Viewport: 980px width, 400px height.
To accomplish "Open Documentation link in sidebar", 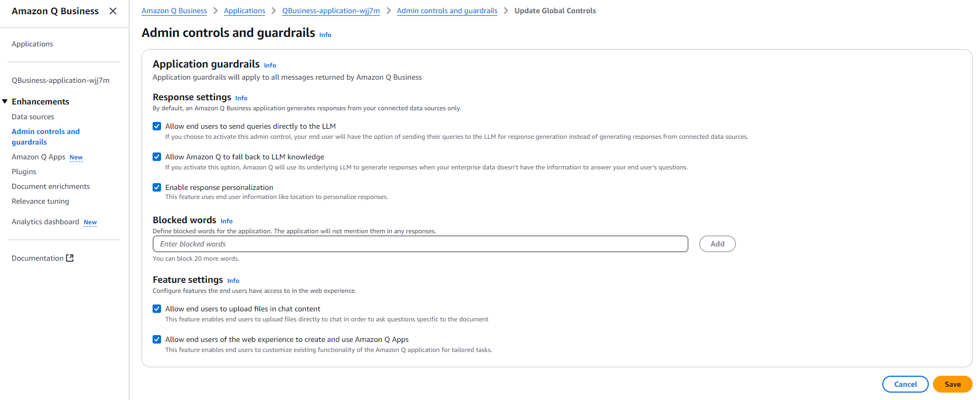I will point(37,258).
